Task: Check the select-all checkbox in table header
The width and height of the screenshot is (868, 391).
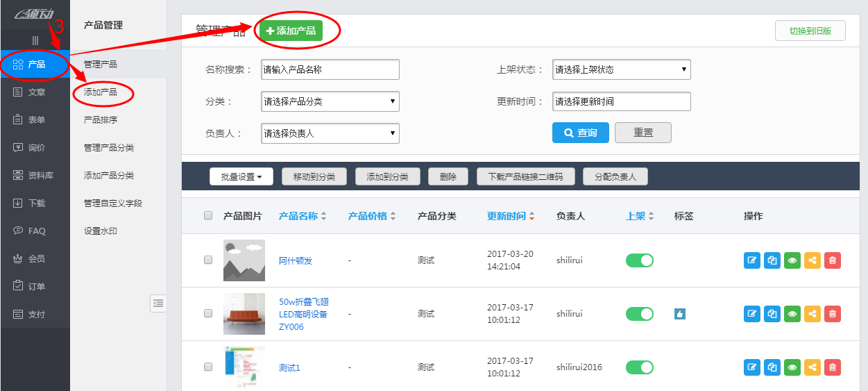Action: [x=208, y=216]
